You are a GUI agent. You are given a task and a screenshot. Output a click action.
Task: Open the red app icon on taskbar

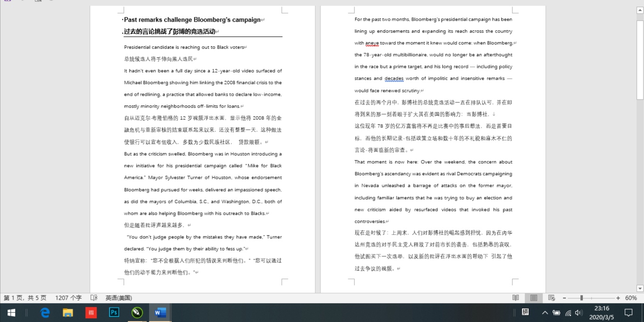tap(91, 313)
